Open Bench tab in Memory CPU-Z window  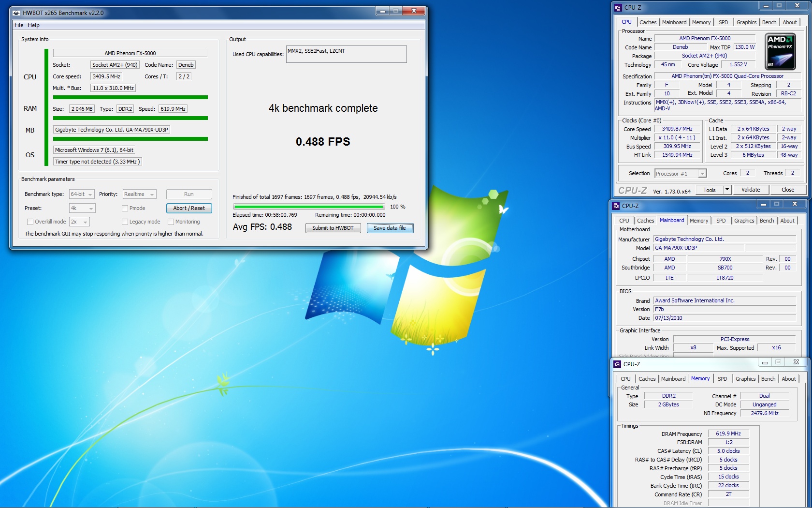(768, 379)
